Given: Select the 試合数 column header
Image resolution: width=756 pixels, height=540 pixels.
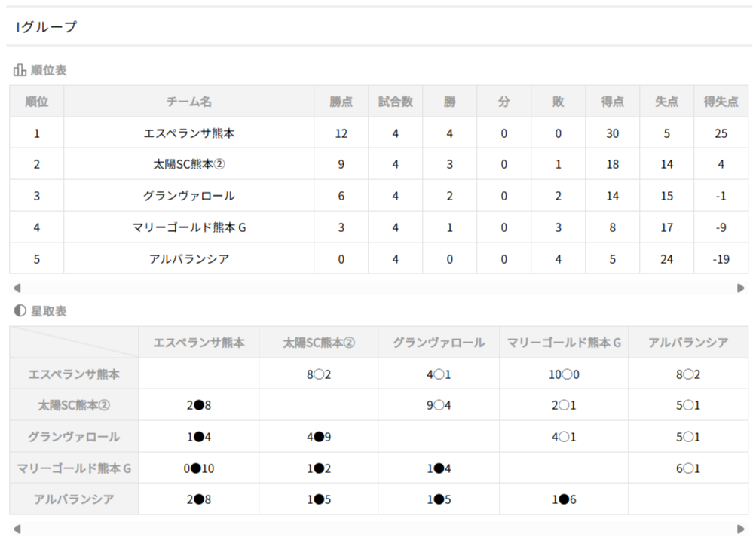Looking at the screenshot, I should [x=396, y=102].
